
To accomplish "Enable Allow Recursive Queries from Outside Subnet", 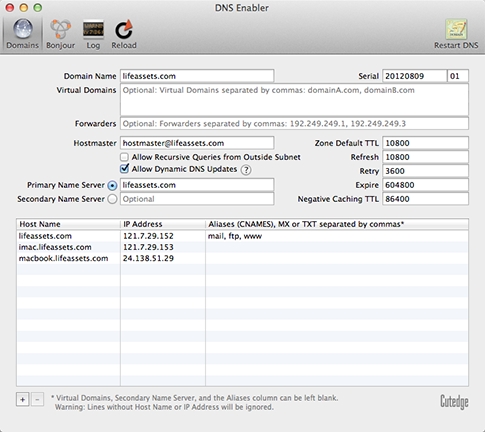I will coord(124,157).
